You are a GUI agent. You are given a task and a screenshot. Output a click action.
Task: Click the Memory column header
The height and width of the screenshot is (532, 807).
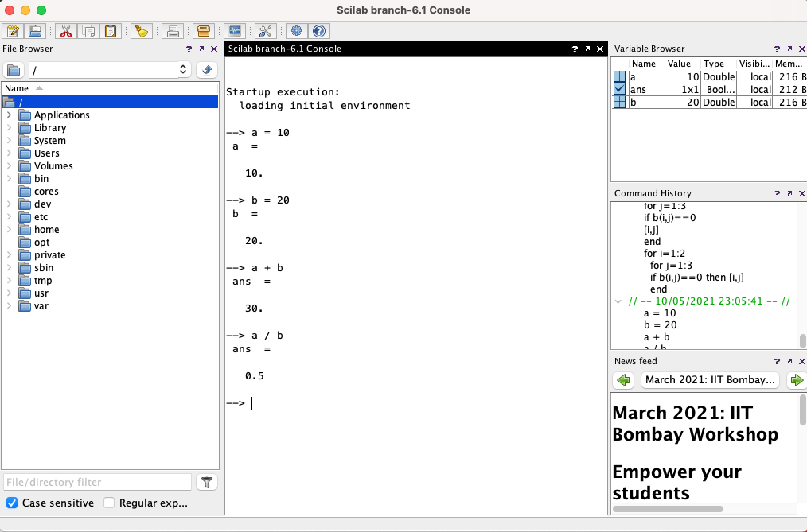pyautogui.click(x=789, y=64)
